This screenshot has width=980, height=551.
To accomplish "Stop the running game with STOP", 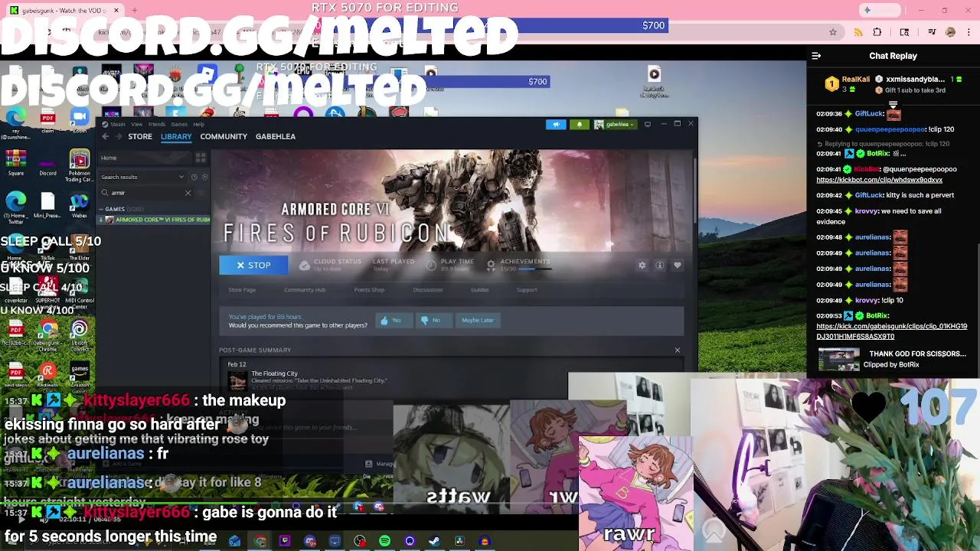I will (x=253, y=265).
